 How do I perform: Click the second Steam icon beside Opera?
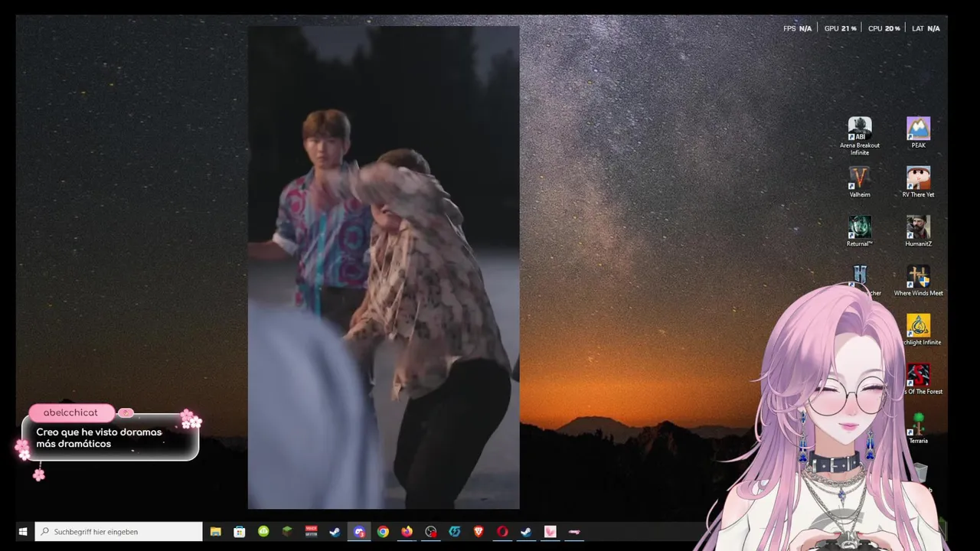point(526,531)
